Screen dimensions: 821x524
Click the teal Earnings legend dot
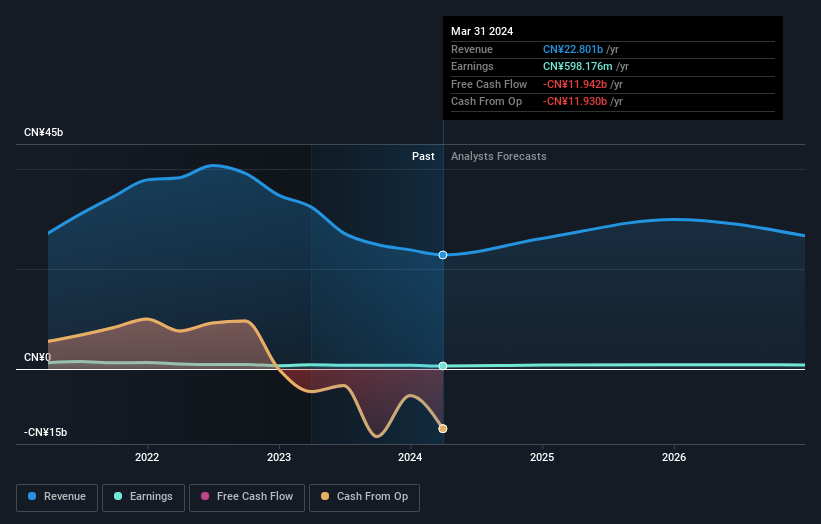(x=118, y=496)
